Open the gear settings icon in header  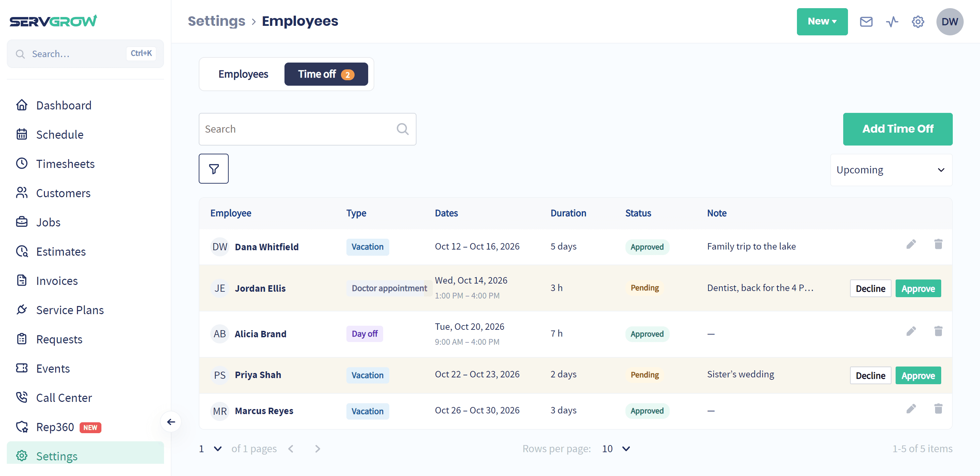pyautogui.click(x=918, y=22)
